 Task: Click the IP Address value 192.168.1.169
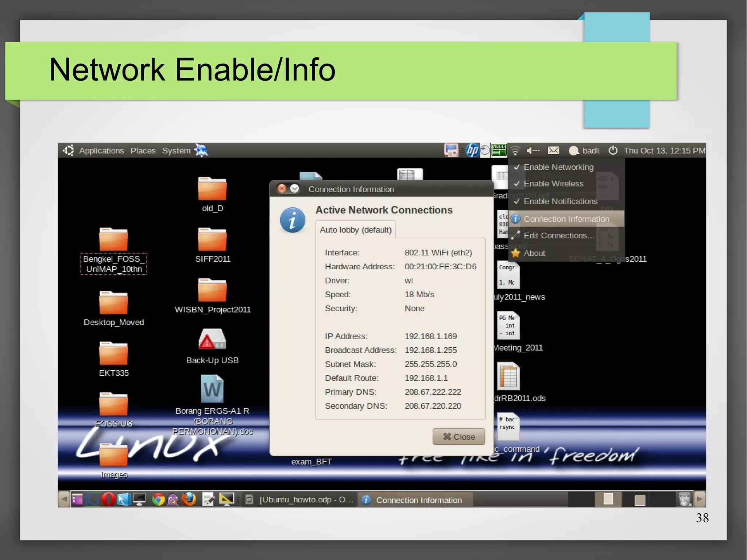[x=430, y=336]
